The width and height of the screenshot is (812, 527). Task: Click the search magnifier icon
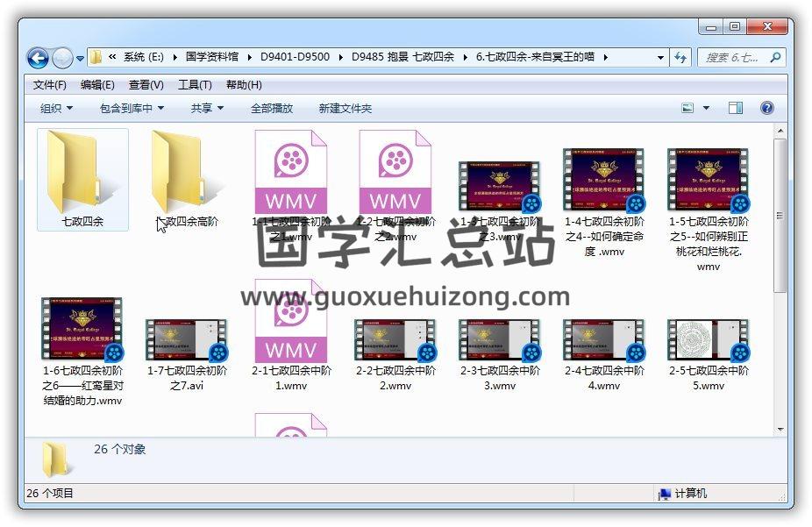coord(774,58)
